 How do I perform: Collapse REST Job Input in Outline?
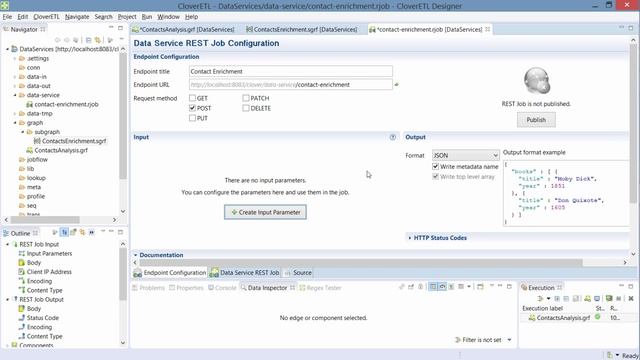[7, 244]
